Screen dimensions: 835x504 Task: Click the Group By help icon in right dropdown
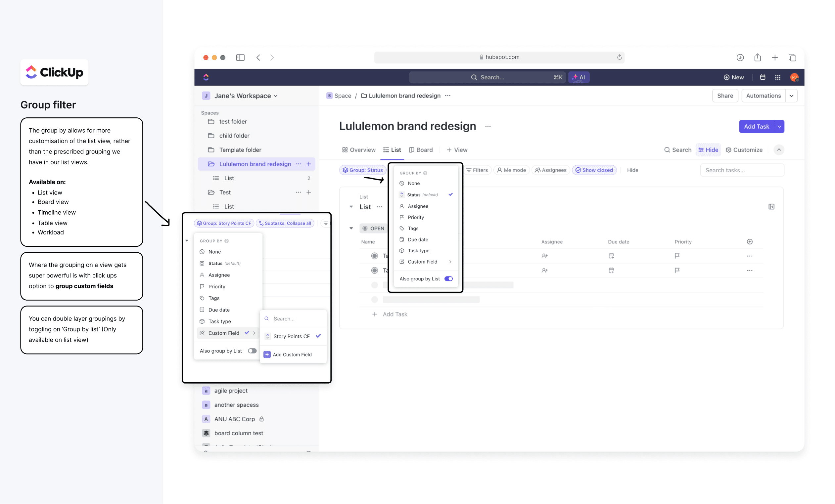click(x=425, y=173)
